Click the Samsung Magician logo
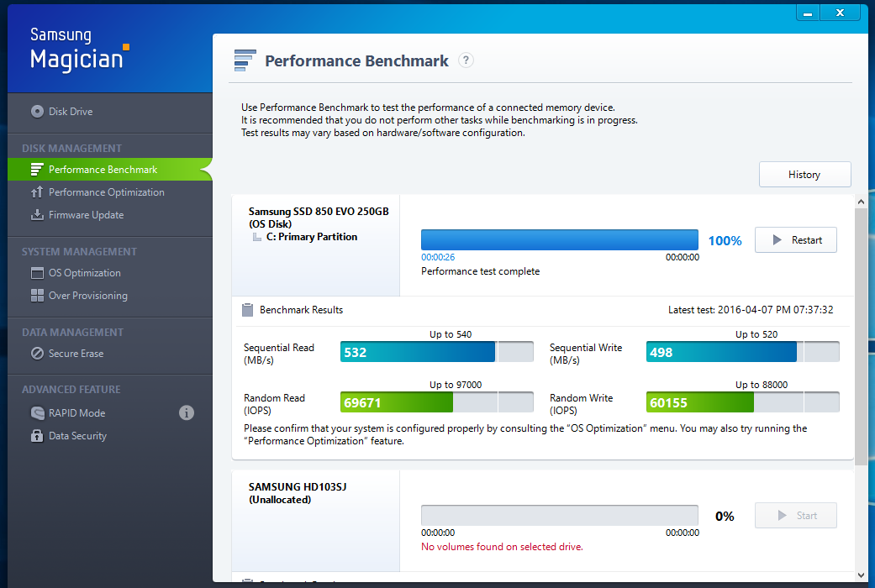Screen dimensions: 875x588 pos(79,49)
